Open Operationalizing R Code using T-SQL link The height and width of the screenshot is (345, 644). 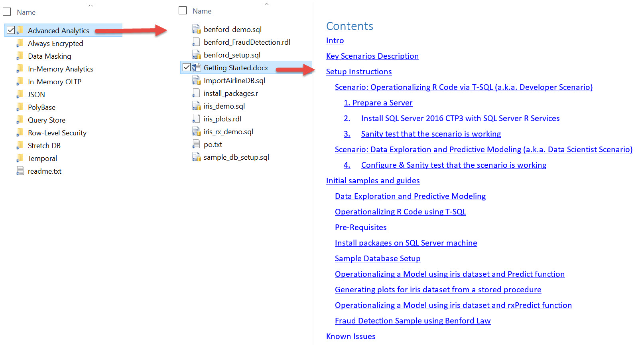coord(400,212)
